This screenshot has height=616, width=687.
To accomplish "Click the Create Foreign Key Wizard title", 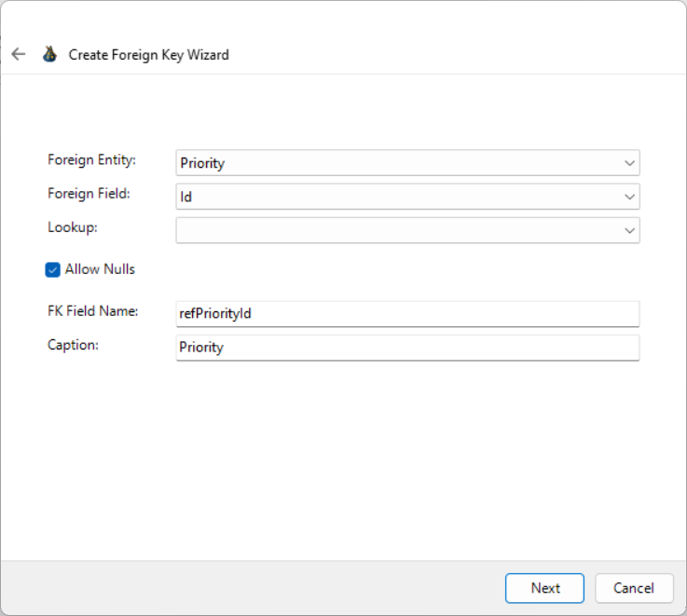I will coord(149,55).
